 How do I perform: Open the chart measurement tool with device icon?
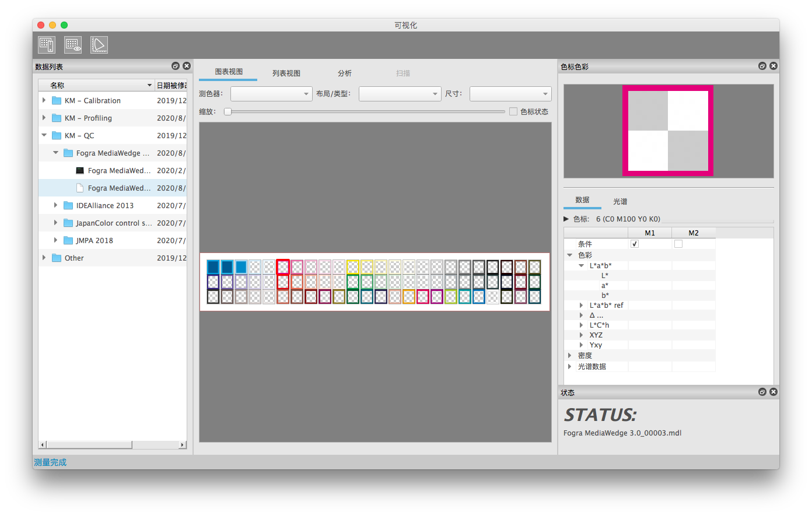(x=47, y=45)
